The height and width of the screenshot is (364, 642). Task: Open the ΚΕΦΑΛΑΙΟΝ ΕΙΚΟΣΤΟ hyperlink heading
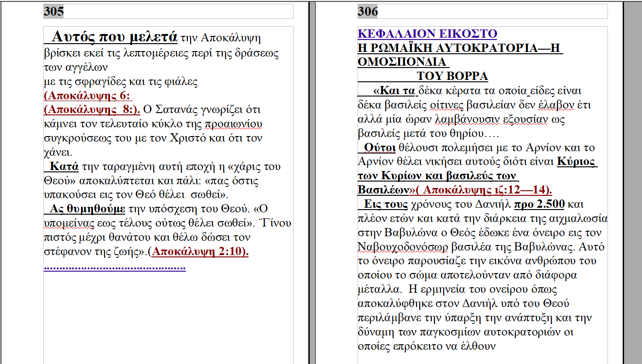[x=427, y=34]
